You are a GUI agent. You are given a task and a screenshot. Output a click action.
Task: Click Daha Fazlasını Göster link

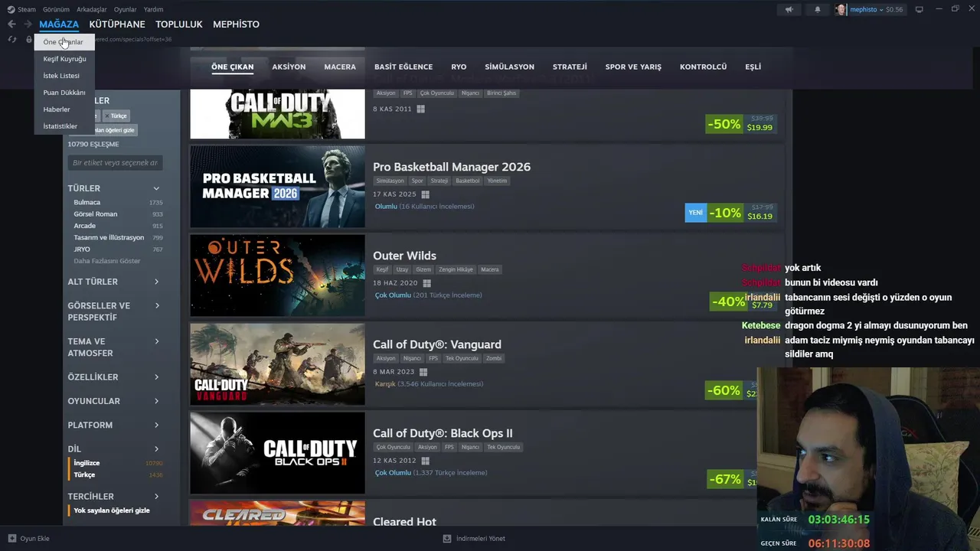(x=107, y=261)
